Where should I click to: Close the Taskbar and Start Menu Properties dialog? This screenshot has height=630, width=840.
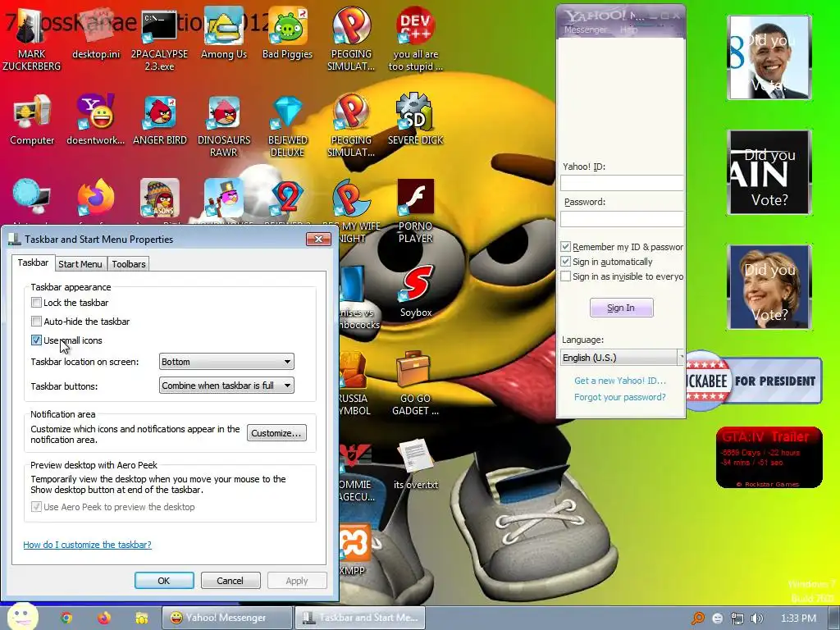click(318, 239)
